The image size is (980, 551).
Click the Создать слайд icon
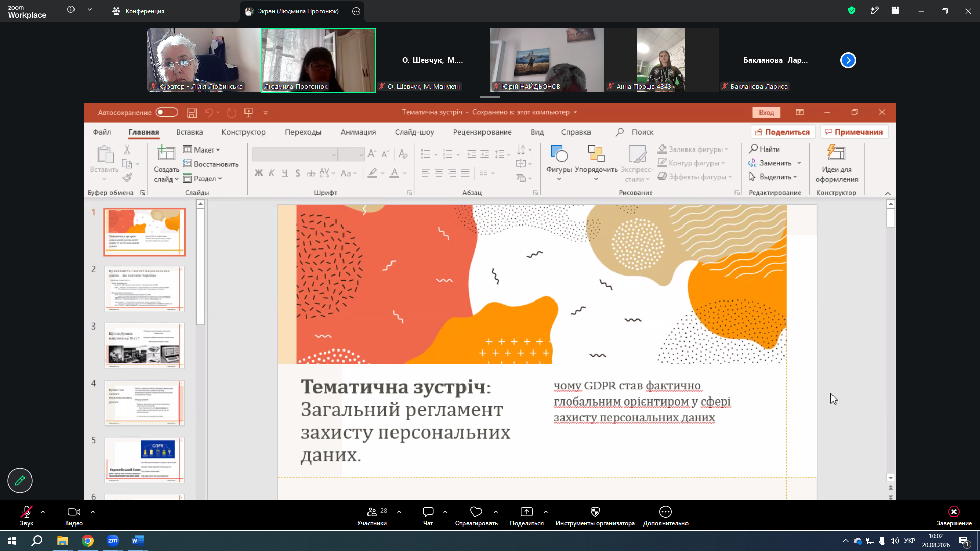pyautogui.click(x=166, y=153)
